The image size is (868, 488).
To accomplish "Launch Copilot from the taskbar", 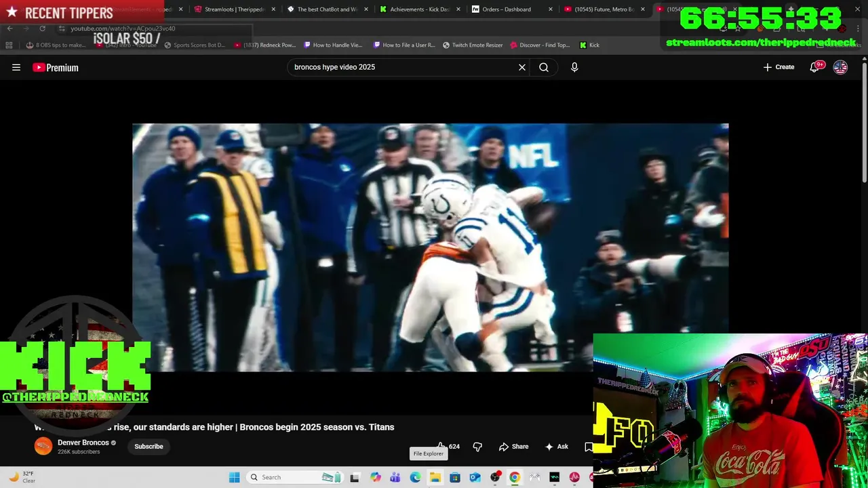I will click(376, 477).
